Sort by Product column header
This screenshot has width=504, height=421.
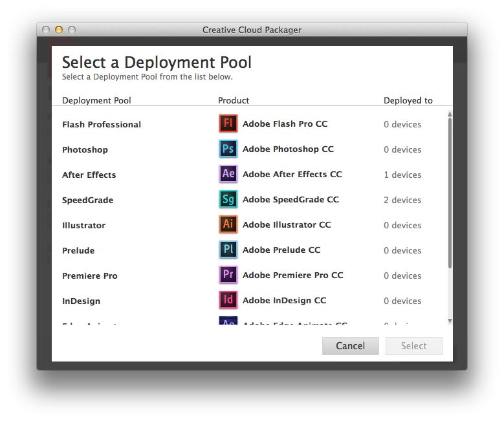[234, 100]
